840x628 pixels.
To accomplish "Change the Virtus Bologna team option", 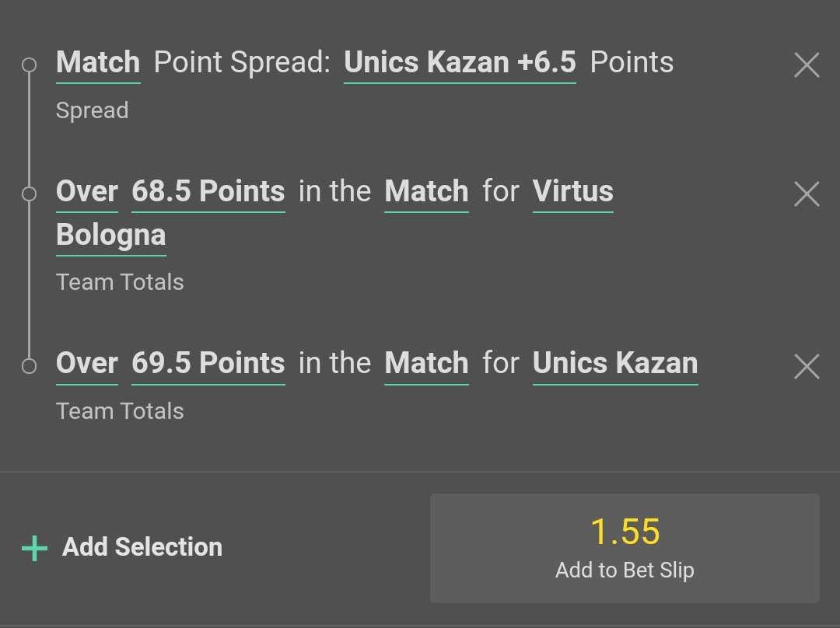I will coord(572,192).
